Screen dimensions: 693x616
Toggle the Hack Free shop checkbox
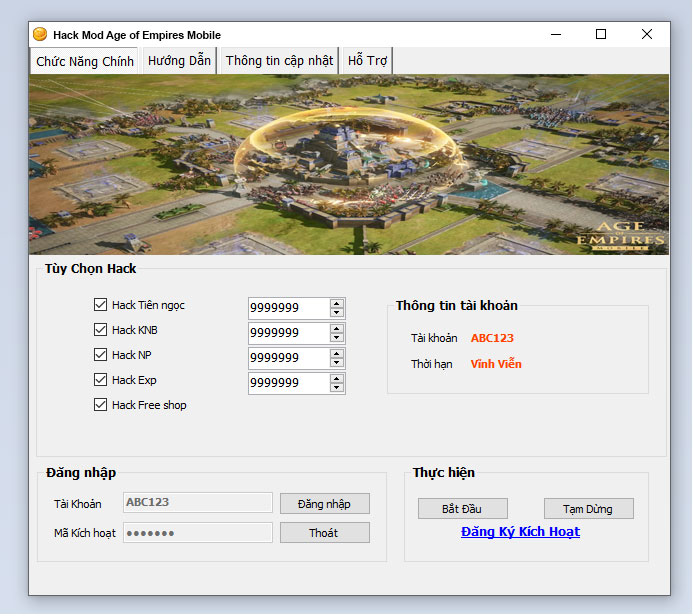point(100,404)
